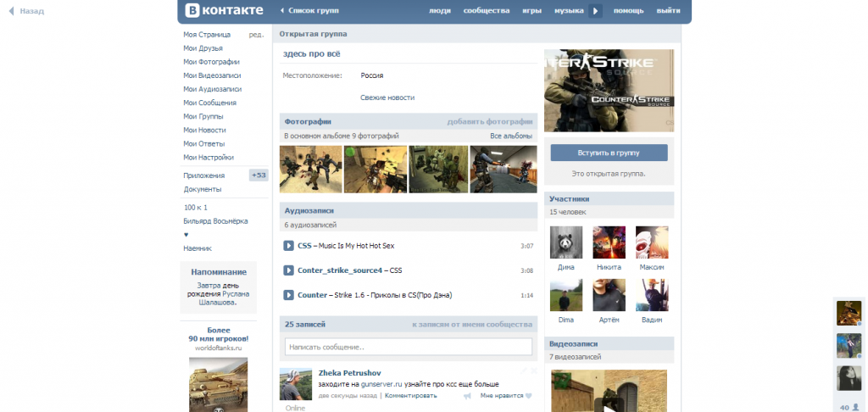The width and height of the screenshot is (868, 412).
Task: Play the Conter_strike_source4 audio track
Action: coord(288,270)
